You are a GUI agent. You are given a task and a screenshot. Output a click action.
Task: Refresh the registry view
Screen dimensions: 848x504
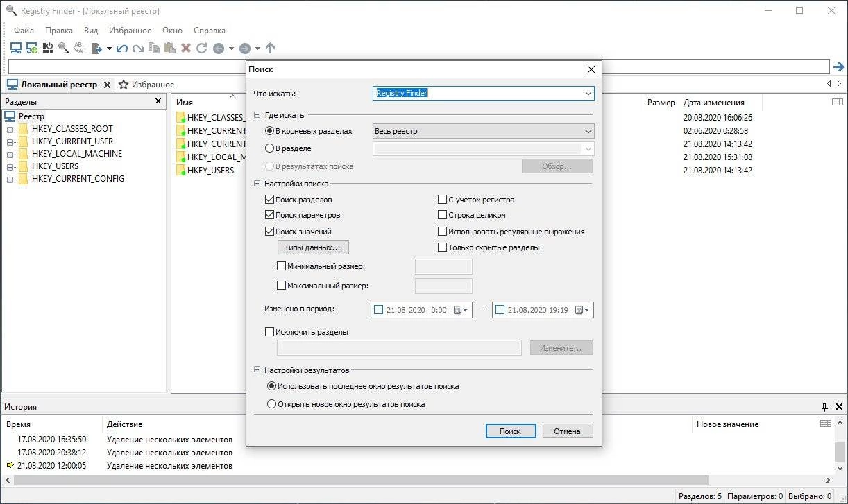click(x=202, y=48)
